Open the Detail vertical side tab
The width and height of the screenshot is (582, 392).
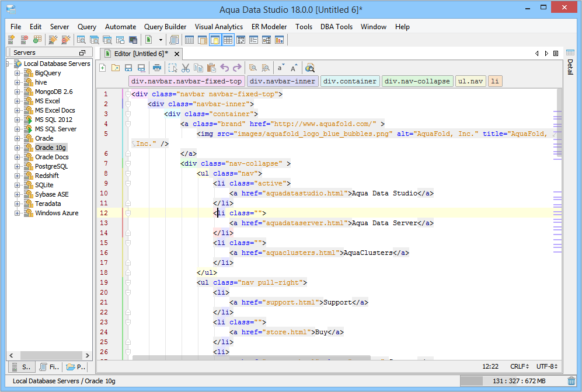point(570,62)
